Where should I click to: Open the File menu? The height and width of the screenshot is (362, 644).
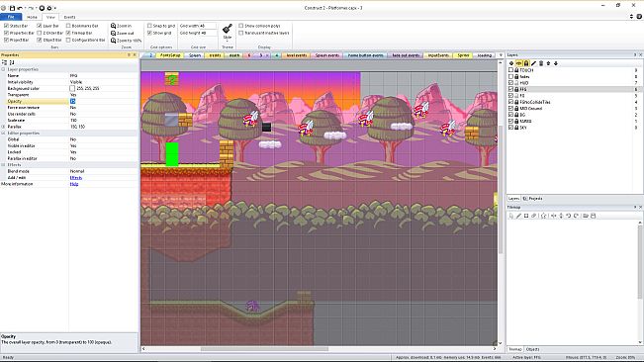tap(11, 17)
